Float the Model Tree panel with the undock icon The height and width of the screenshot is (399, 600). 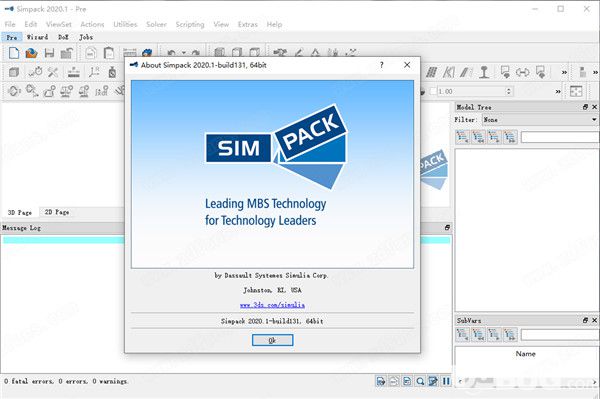(585, 107)
